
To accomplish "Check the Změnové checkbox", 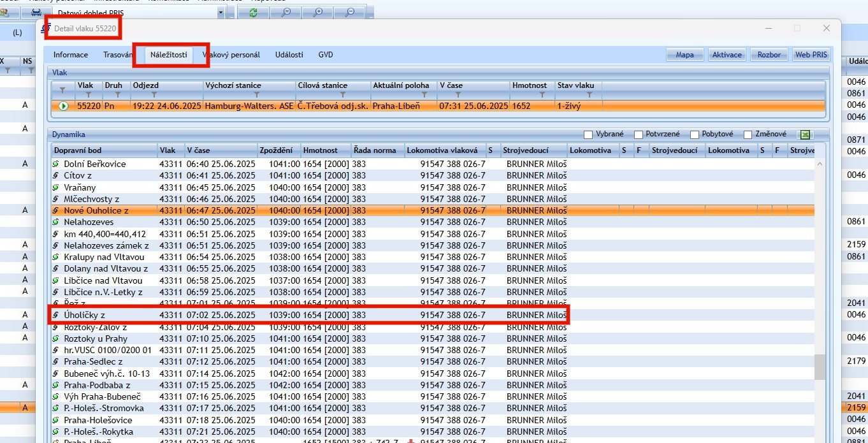I will [x=747, y=134].
